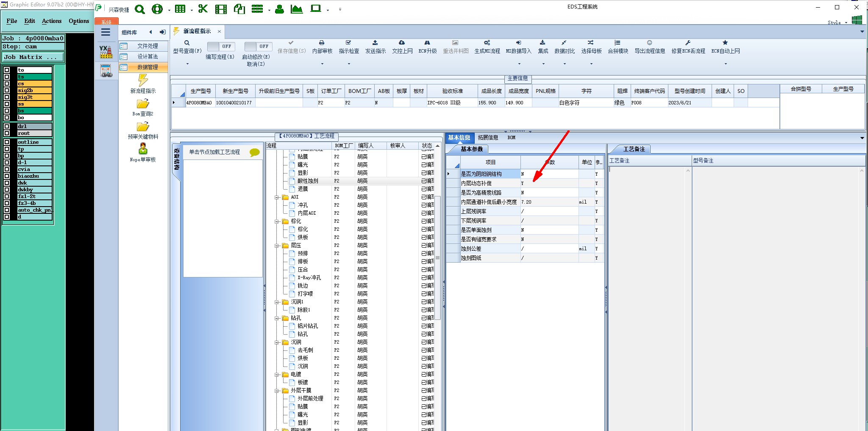
Task: Click the green lifebuoy icon in quick bar
Action: pos(157,9)
